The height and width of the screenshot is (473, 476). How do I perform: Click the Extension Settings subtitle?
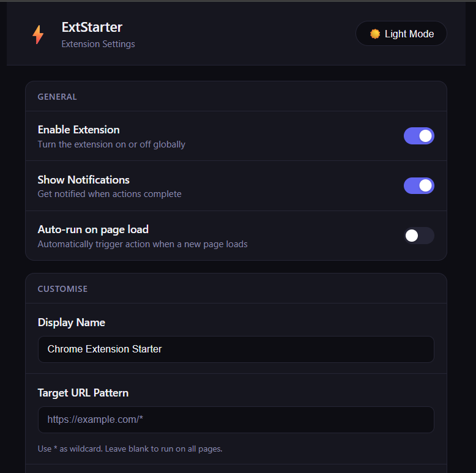pyautogui.click(x=98, y=44)
